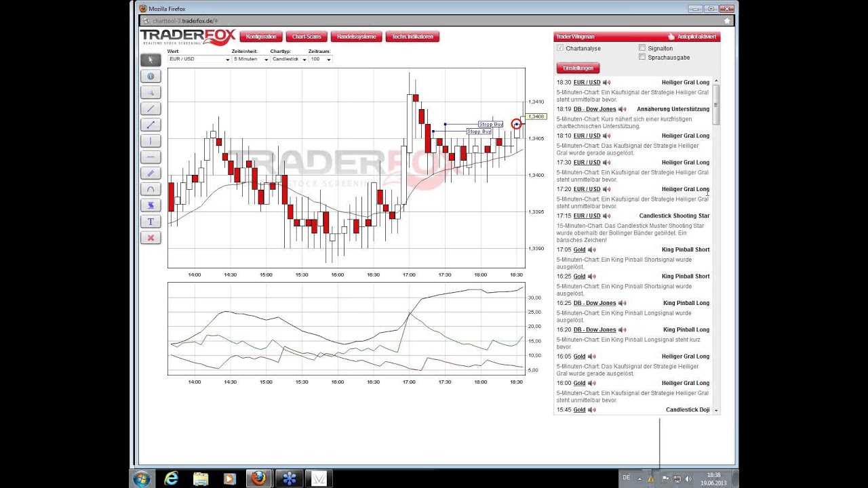Open Internet Explorer from the taskbar
Screen dimensions: 868x488
click(172, 479)
